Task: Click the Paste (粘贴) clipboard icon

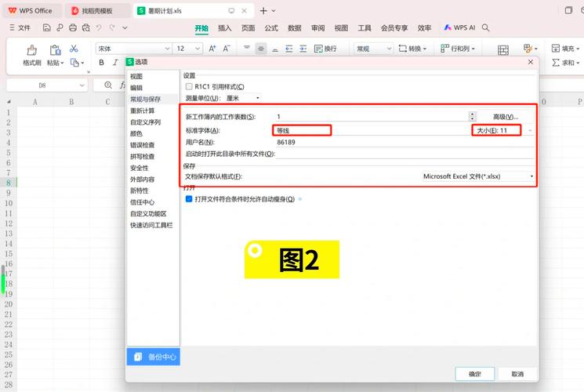Action: [x=55, y=50]
